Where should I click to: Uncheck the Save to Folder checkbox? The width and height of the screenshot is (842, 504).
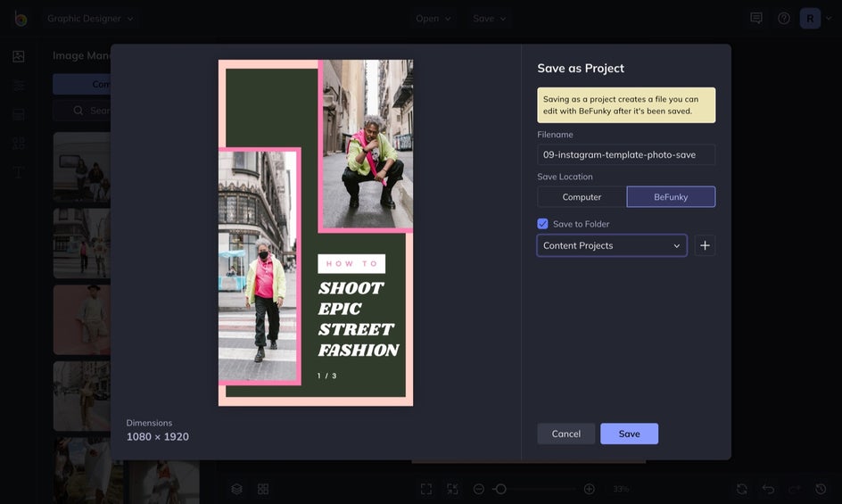click(542, 224)
